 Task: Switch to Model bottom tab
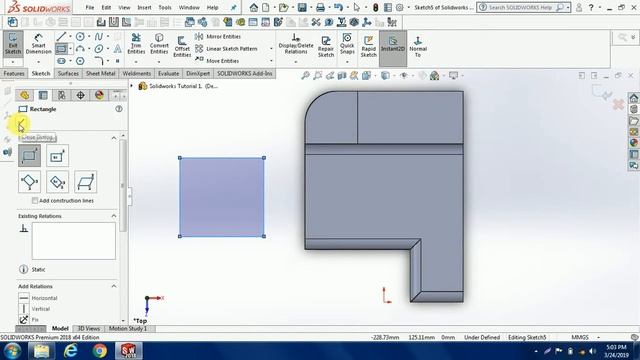point(60,328)
